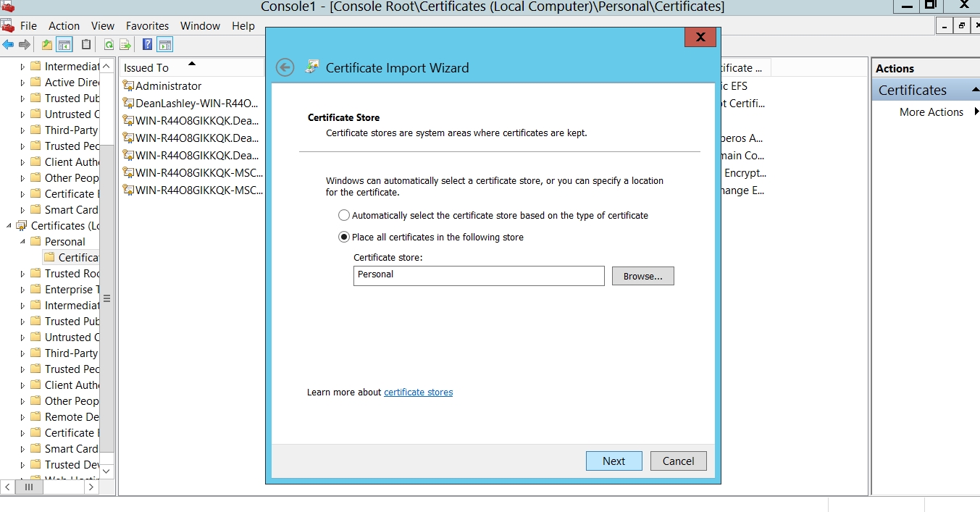Click the Up One Level folder icon

pos(47,45)
